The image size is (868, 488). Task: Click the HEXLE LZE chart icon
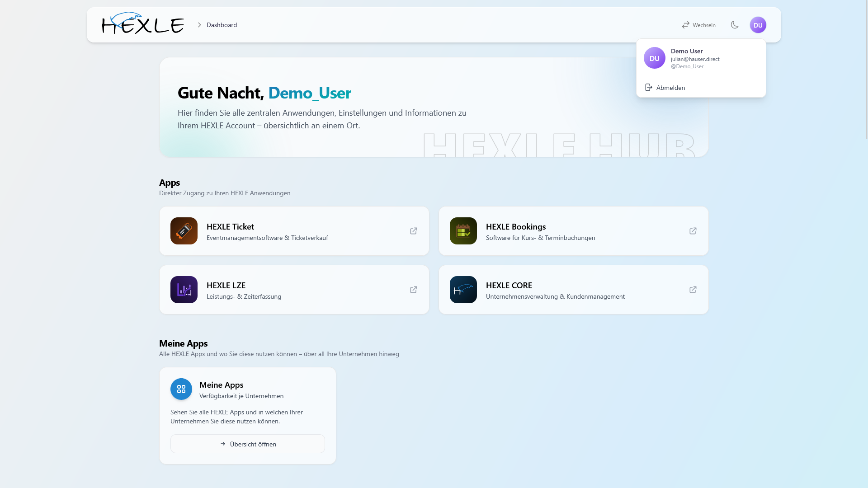[184, 290]
